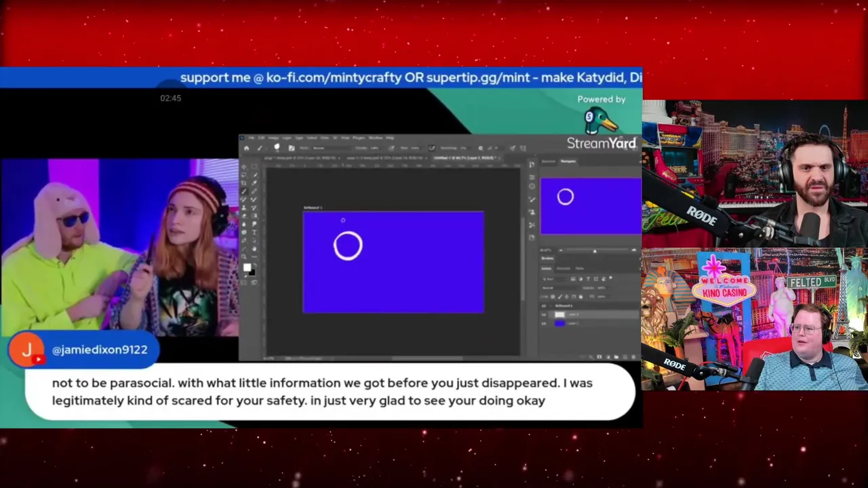
Task: Hide the Artboard 1 layer group
Action: click(x=544, y=306)
